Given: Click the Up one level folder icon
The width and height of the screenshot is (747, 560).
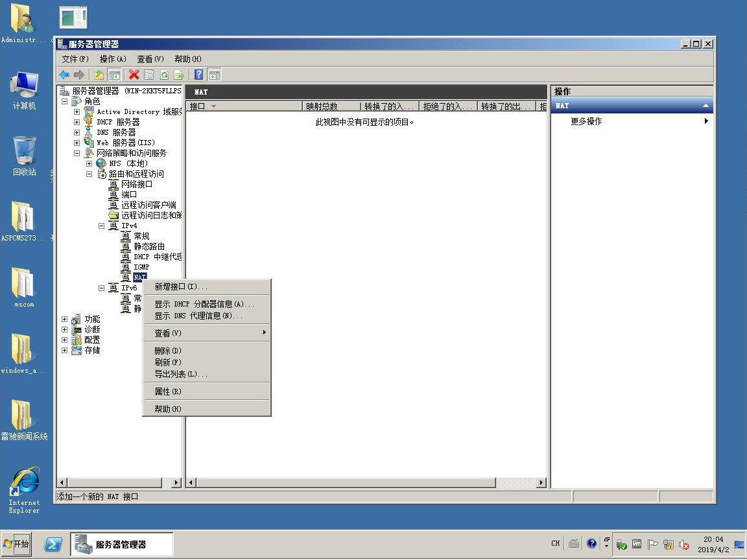Looking at the screenshot, I should tap(99, 75).
